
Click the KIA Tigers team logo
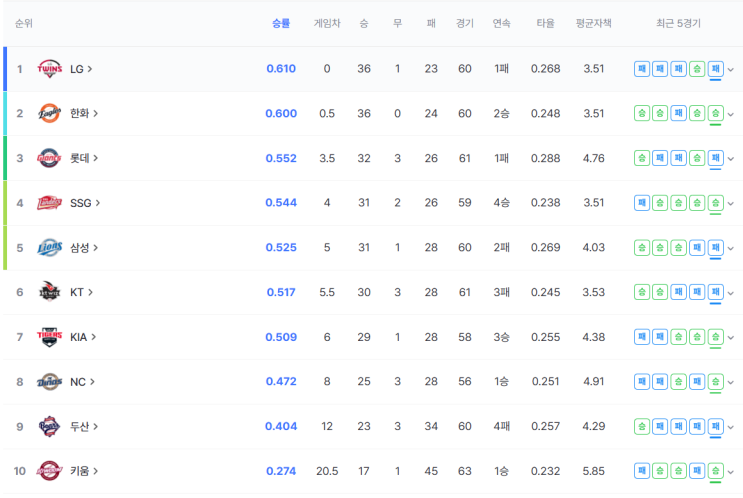(x=49, y=337)
